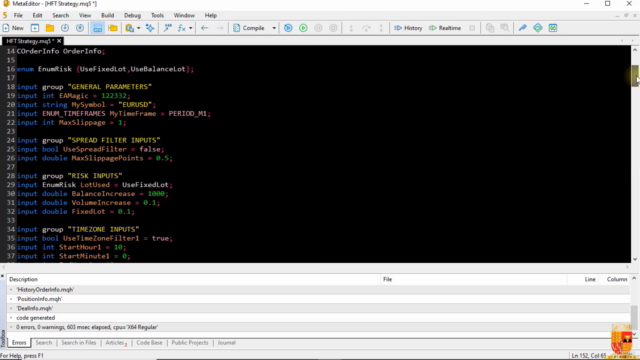Image resolution: width=640 pixels, height=360 pixels.
Task: Open the Debug menu
Action: [x=132, y=15]
